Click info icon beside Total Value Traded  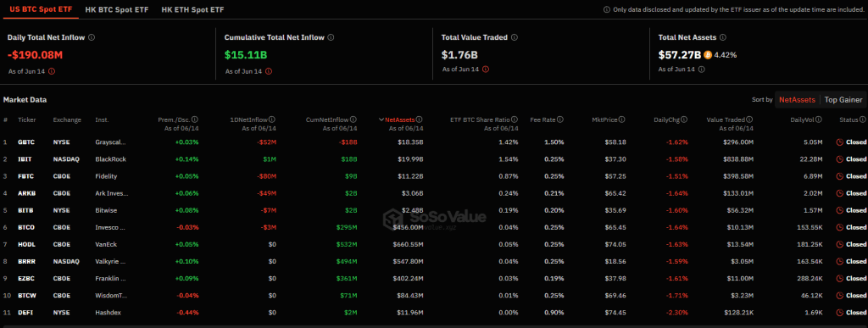pyautogui.click(x=515, y=37)
